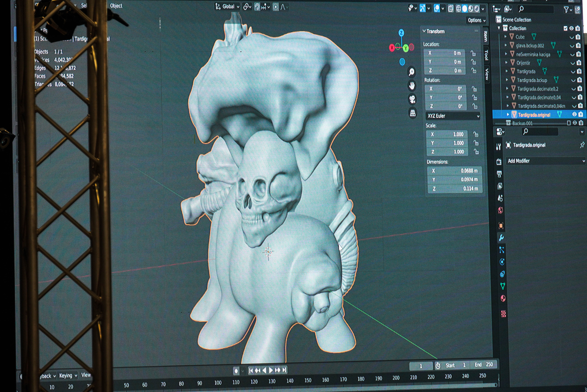Toggle visibility eye of Tardigrada.original
Screen dimensions: 587x392
[x=574, y=114]
